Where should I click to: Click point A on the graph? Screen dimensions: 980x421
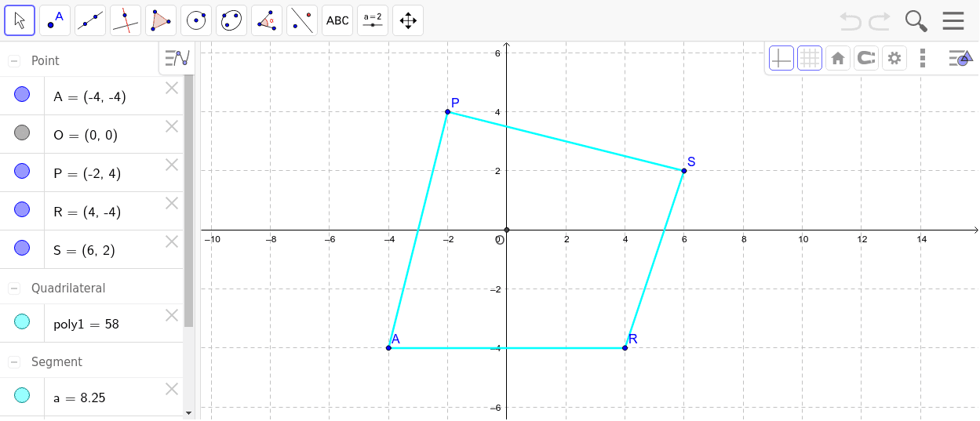[388, 347]
